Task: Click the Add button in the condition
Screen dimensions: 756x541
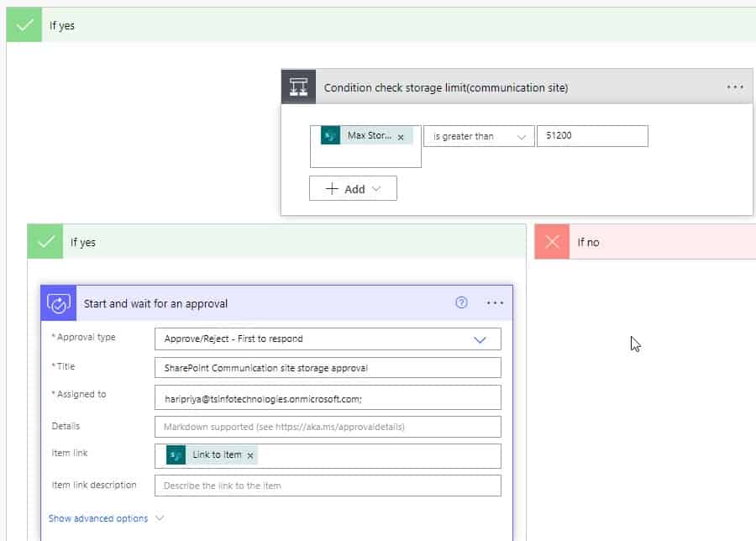Action: tap(353, 188)
